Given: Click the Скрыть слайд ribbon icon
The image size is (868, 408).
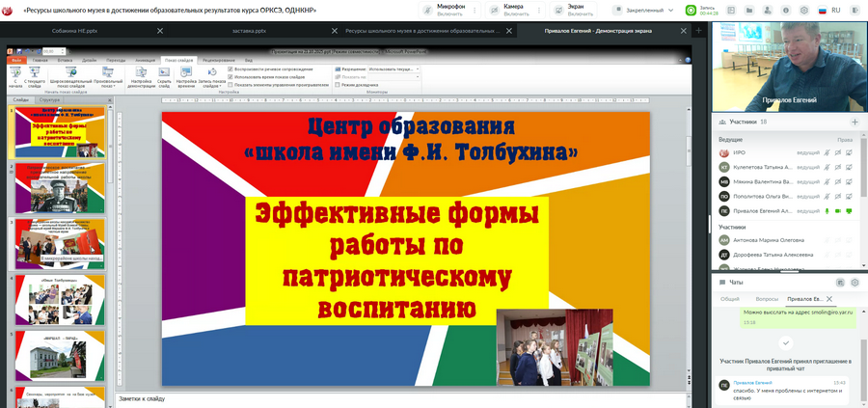Looking at the screenshot, I should [x=165, y=77].
